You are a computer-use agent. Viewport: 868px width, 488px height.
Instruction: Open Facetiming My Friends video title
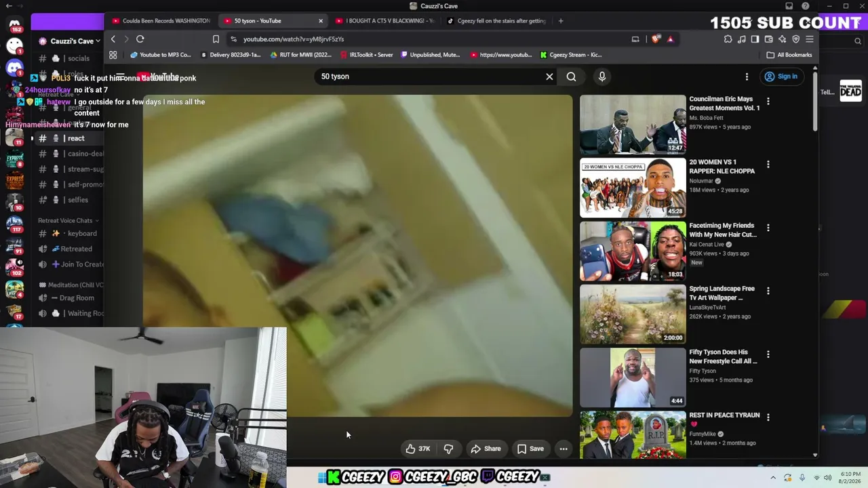pyautogui.click(x=723, y=230)
